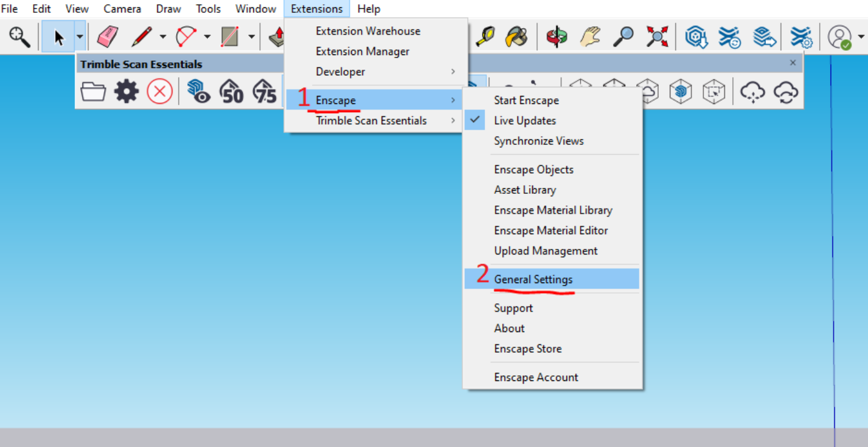This screenshot has width=868, height=447.
Task: Open the Line tool dropdown arrow
Action: 163,37
